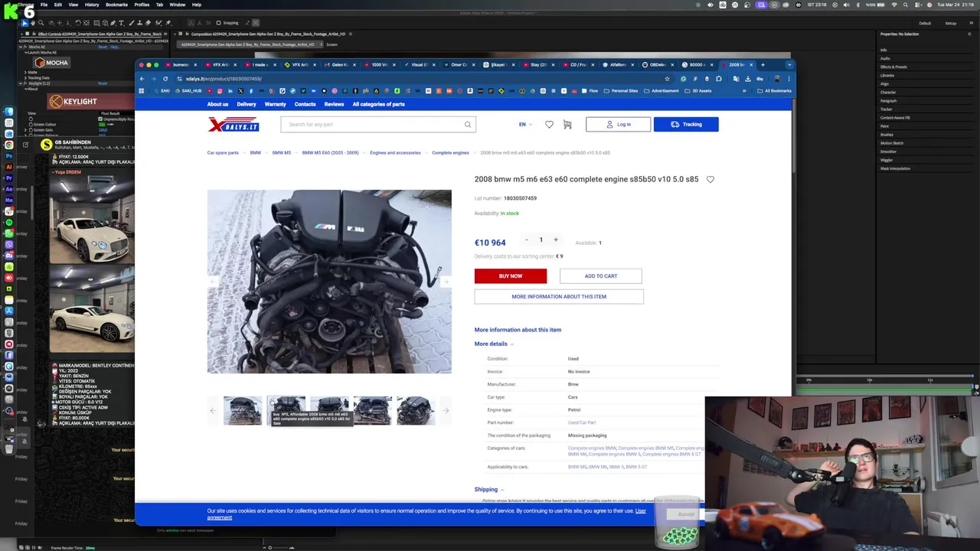The height and width of the screenshot is (551, 980).
Task: Expand After Effects workspace overflow chevrons
Action: pos(972,23)
